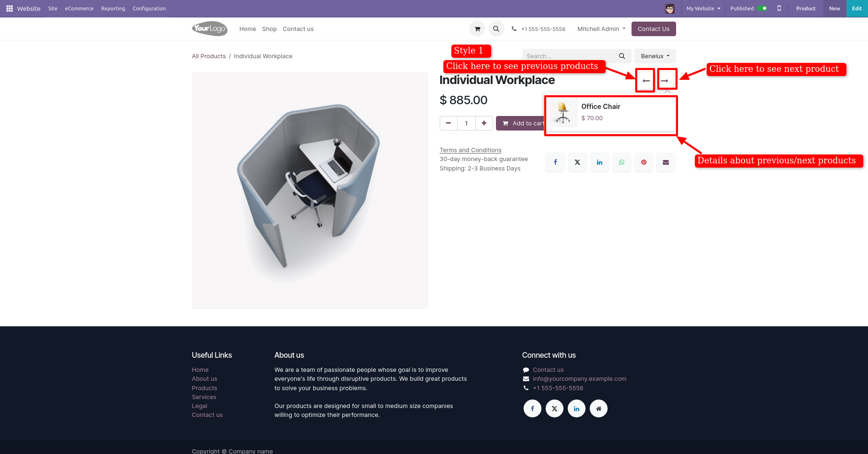The width and height of the screenshot is (868, 454).
Task: Click footer Services link
Action: point(204,397)
